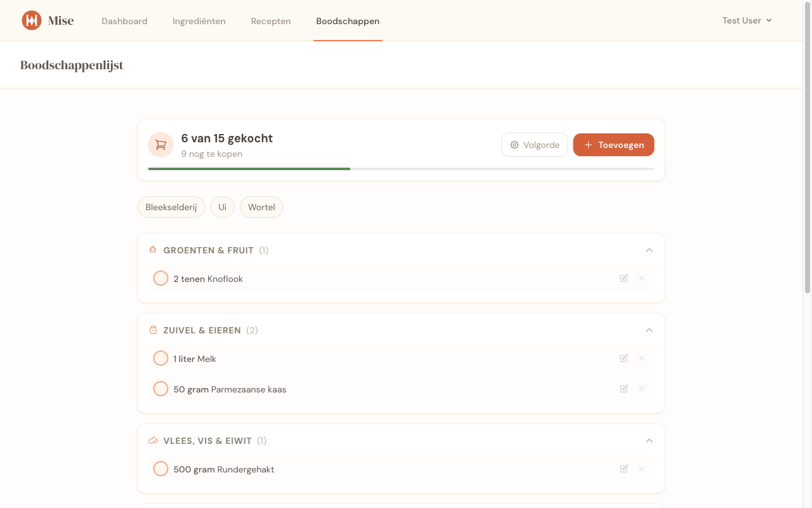
Task: Open the Volgorde settings
Action: coord(534,145)
